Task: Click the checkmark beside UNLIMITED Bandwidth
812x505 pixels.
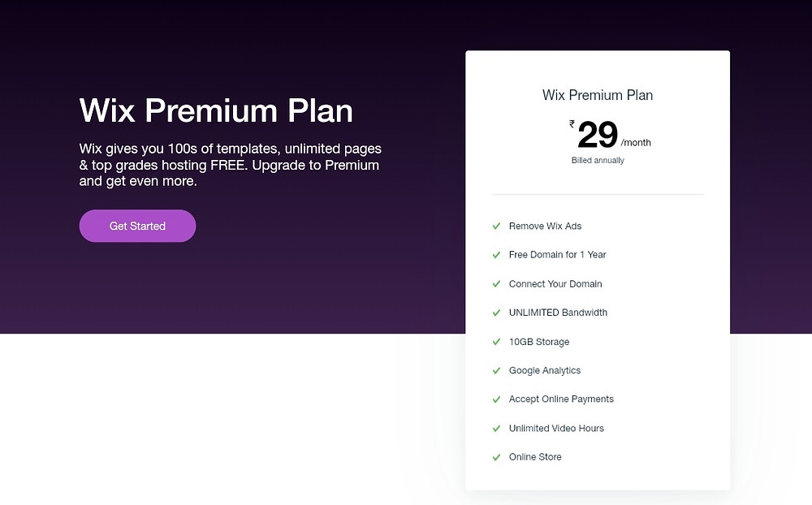Action: point(496,313)
